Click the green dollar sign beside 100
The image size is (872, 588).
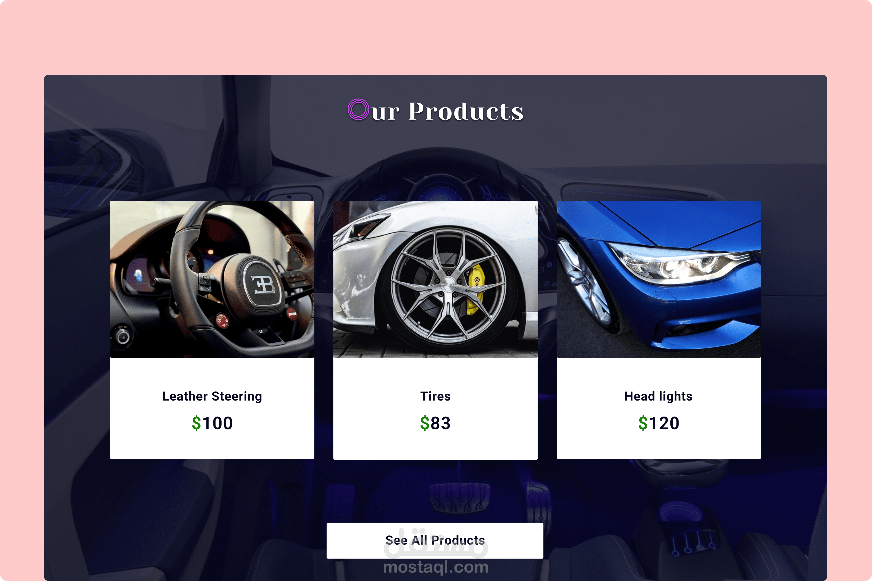click(196, 423)
